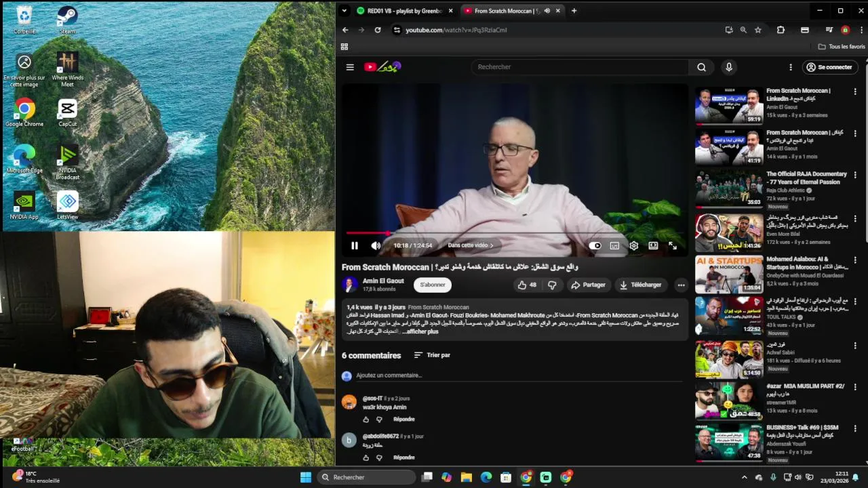Like the comment by @eos-IT

366,420
